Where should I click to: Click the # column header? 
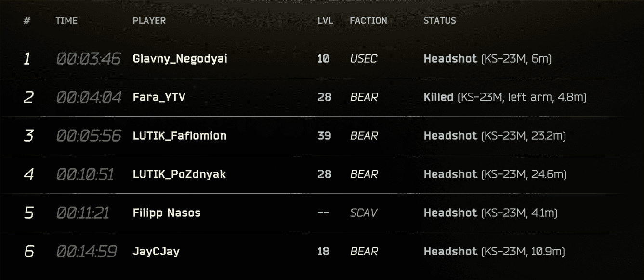[27, 21]
